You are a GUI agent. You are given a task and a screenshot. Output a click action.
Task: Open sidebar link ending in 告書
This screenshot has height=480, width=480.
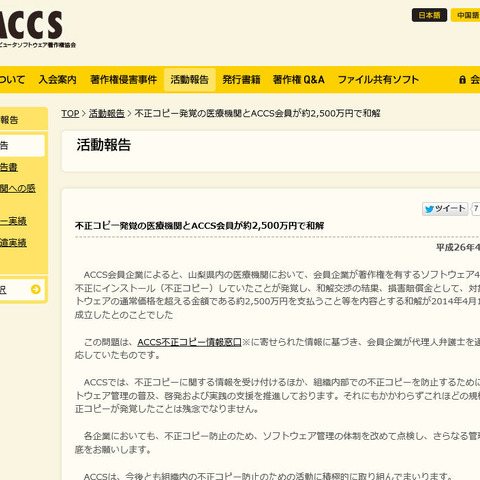(x=9, y=167)
